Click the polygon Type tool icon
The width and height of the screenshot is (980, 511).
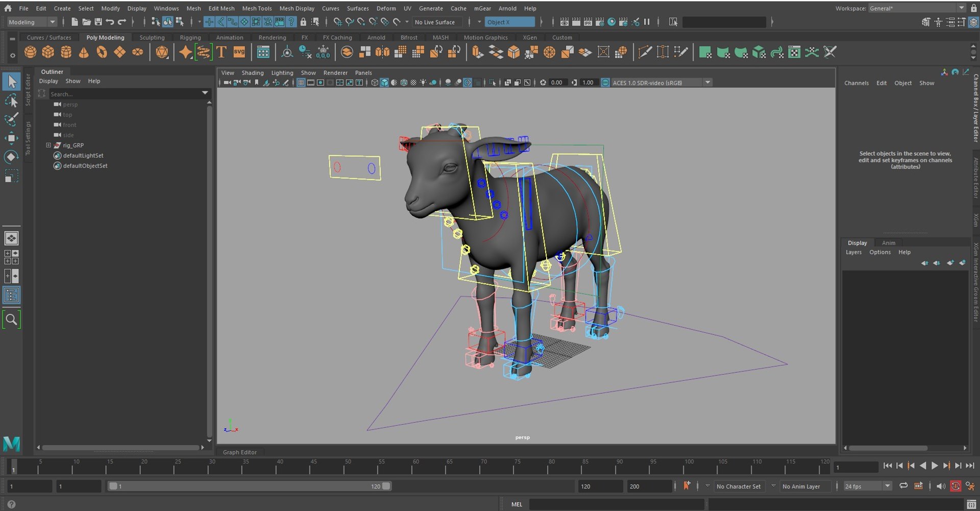(x=222, y=52)
